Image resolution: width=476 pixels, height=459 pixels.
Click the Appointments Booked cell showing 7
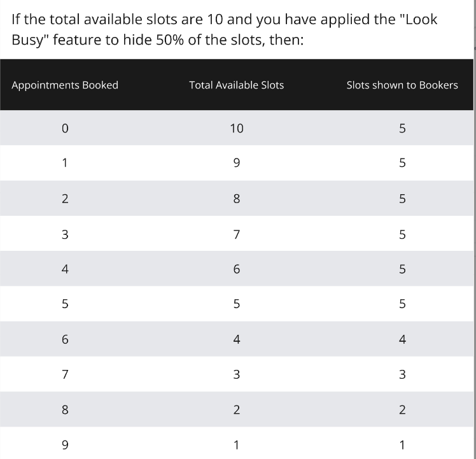click(x=65, y=374)
